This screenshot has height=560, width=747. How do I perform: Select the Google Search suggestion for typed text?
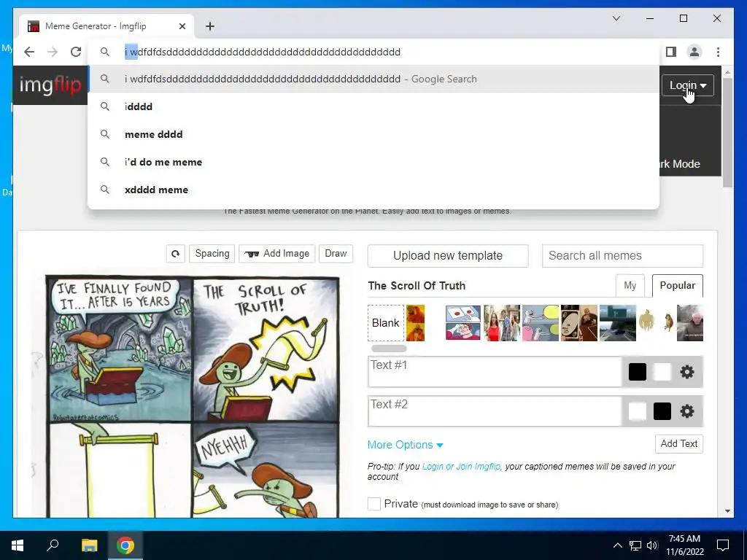pos(373,79)
